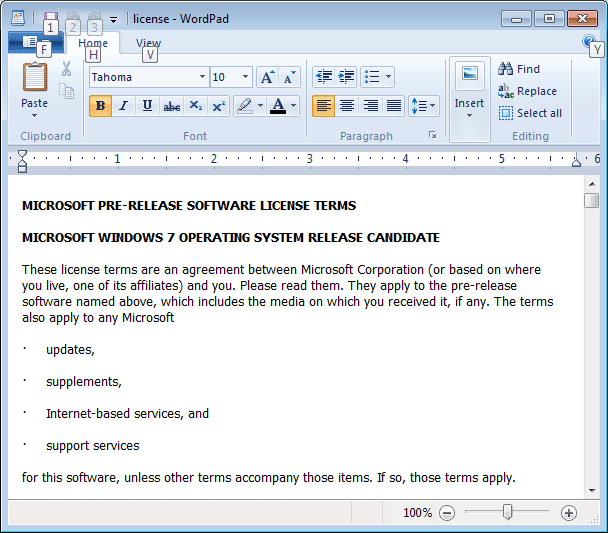Enable justified text alignment
Screen dimensions: 608x533
pyautogui.click(x=394, y=106)
